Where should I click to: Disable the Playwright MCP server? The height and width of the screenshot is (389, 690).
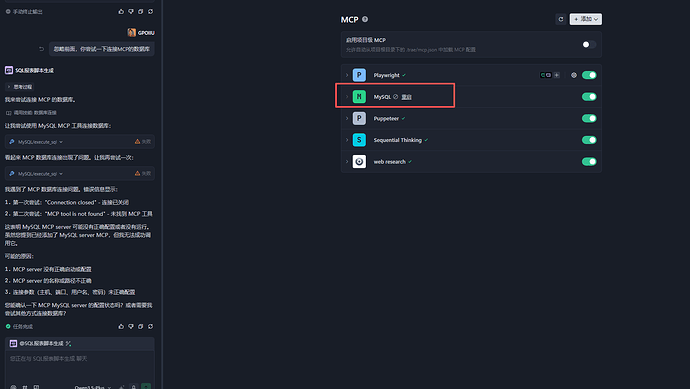(x=589, y=75)
